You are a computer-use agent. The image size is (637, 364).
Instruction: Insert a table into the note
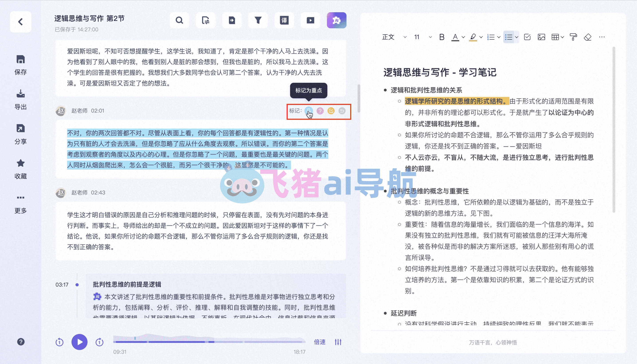pyautogui.click(x=555, y=37)
